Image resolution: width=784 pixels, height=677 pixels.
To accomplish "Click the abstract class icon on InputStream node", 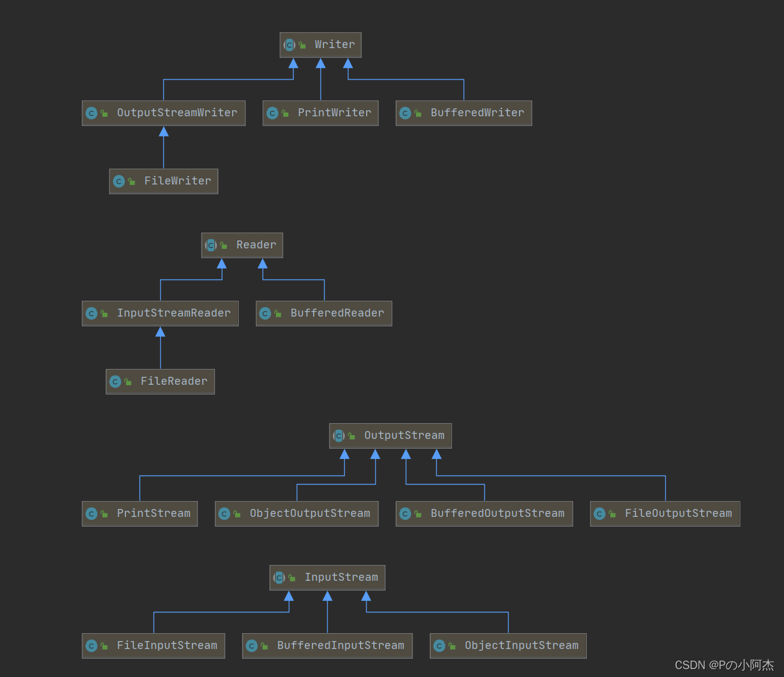I will 279,578.
